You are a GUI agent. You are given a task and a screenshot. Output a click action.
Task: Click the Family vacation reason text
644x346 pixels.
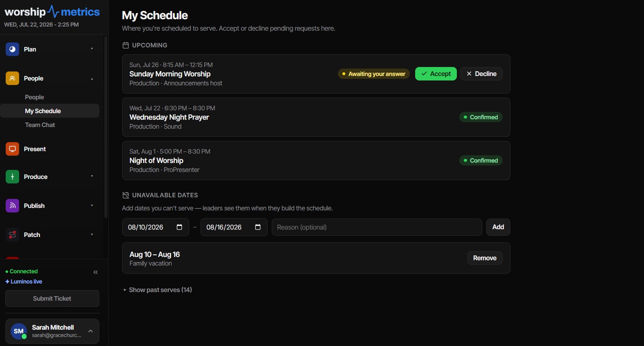(x=151, y=263)
